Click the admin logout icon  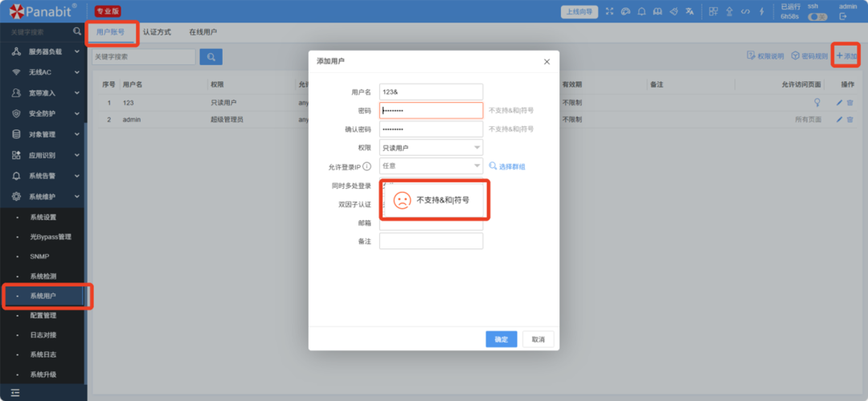tap(843, 17)
